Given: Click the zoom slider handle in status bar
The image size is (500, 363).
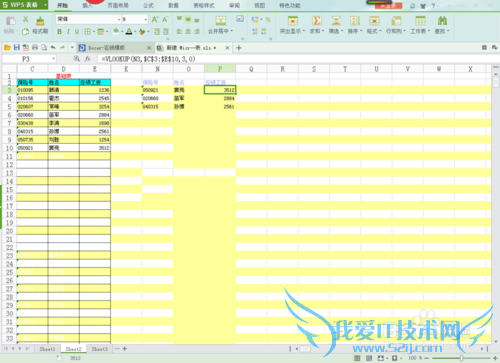Looking at the screenshot, I should 461,358.
